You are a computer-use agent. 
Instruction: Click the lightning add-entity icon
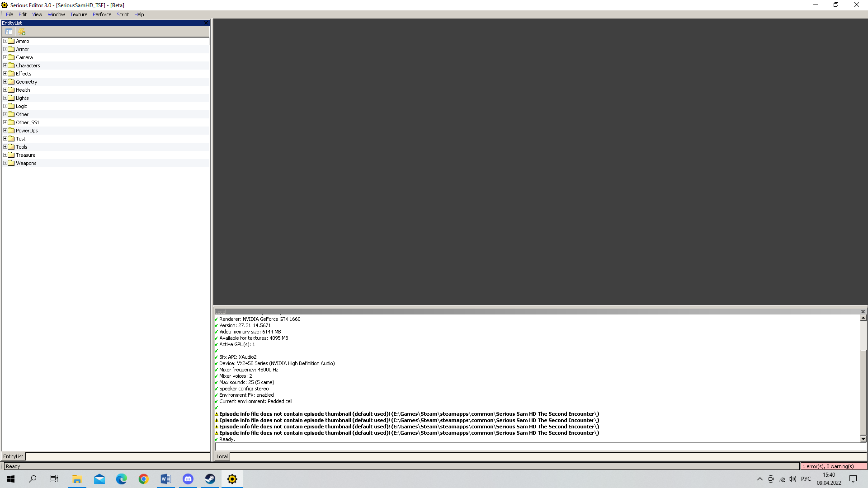coord(22,32)
